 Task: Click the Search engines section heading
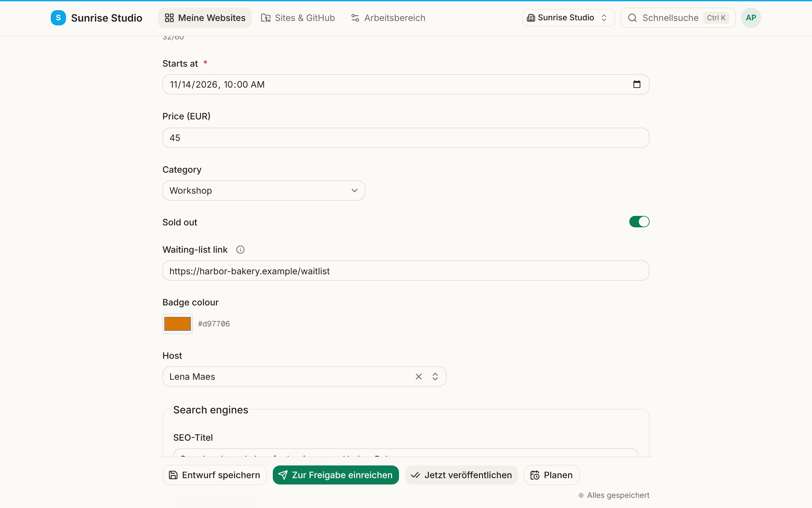pyautogui.click(x=211, y=410)
